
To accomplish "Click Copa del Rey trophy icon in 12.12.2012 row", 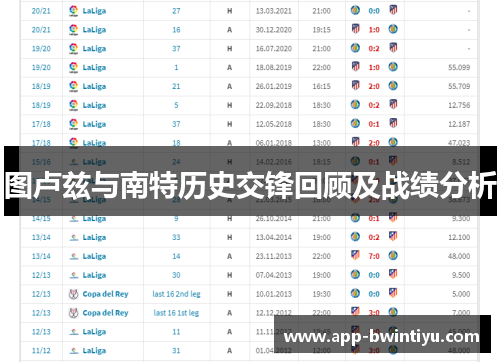I will (73, 313).
